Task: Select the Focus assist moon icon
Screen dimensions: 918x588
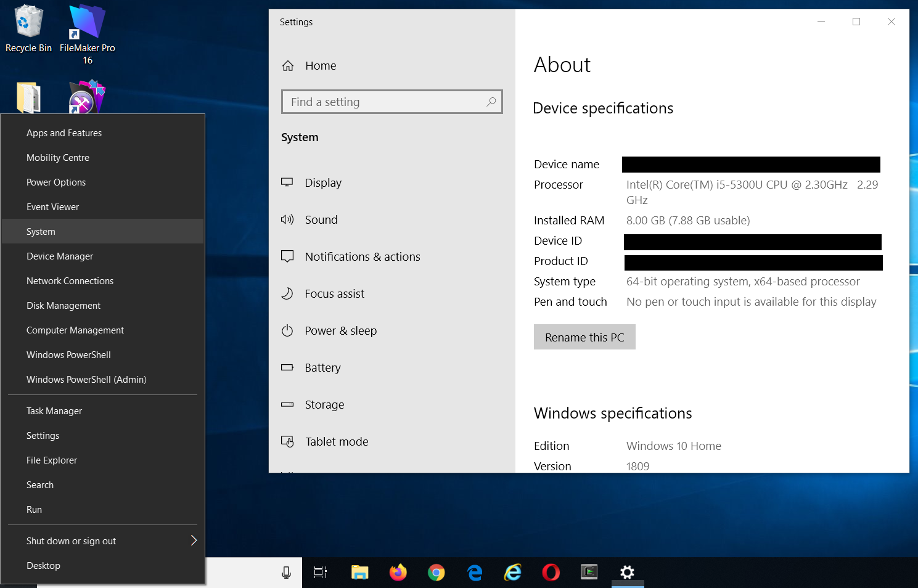Action: click(x=287, y=294)
